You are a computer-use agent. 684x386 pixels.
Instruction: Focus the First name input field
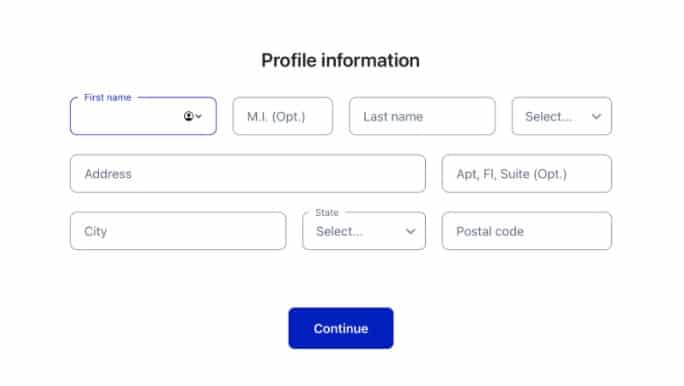143,116
